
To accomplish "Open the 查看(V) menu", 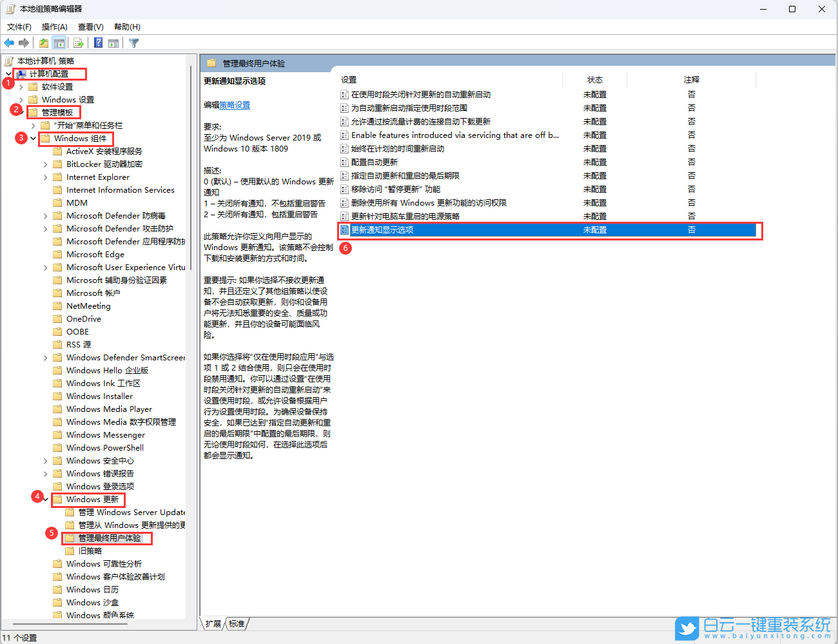I will (90, 26).
